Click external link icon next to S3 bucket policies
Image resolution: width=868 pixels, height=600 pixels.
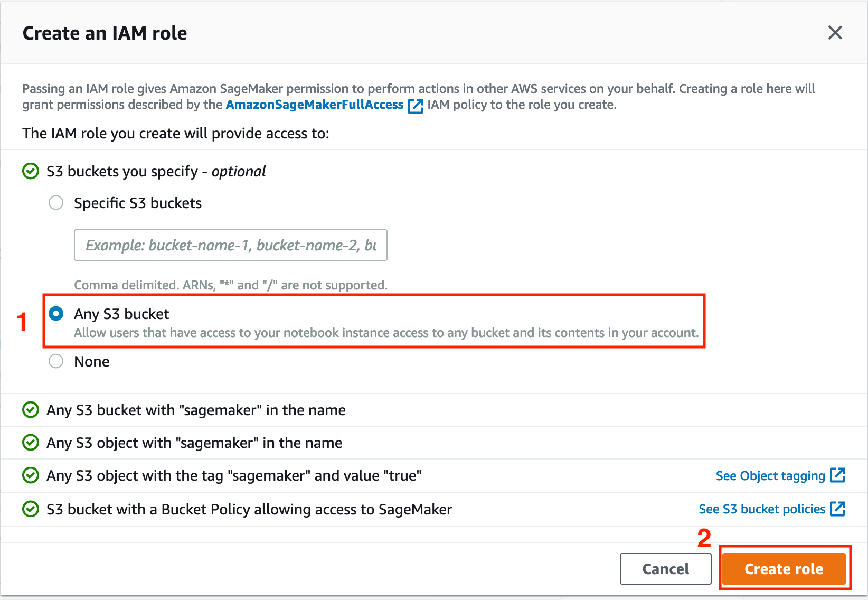tap(837, 509)
